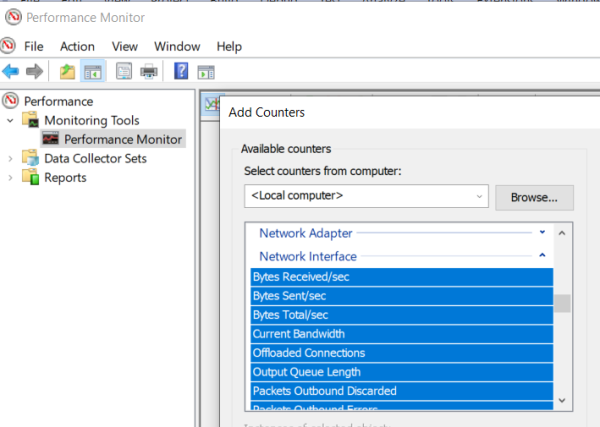Click the Data Collector Sets folder icon
600x427 pixels.
[x=30, y=158]
